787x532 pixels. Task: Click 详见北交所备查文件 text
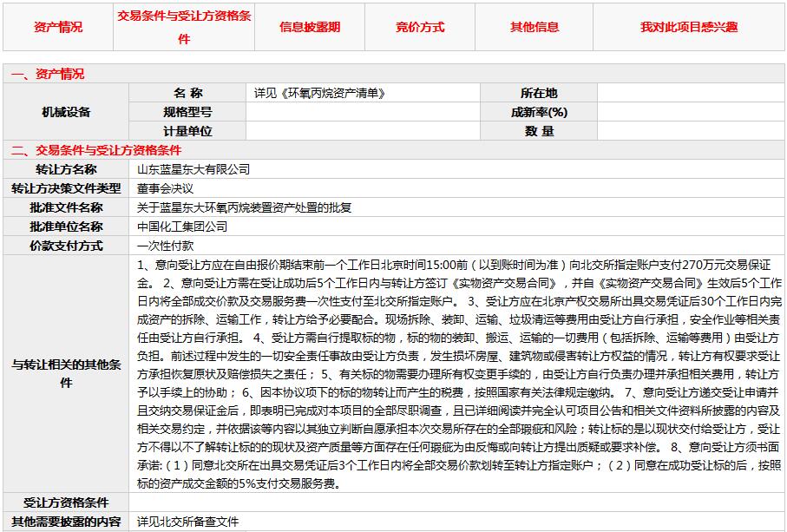click(x=187, y=522)
